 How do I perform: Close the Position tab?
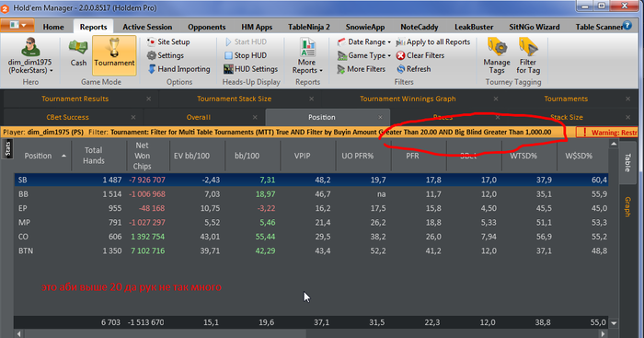click(380, 117)
